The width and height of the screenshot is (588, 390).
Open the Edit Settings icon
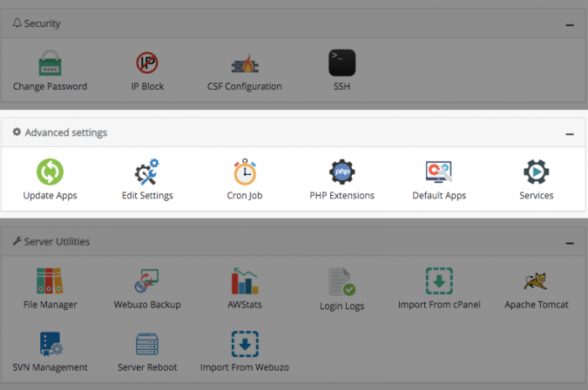click(x=147, y=171)
